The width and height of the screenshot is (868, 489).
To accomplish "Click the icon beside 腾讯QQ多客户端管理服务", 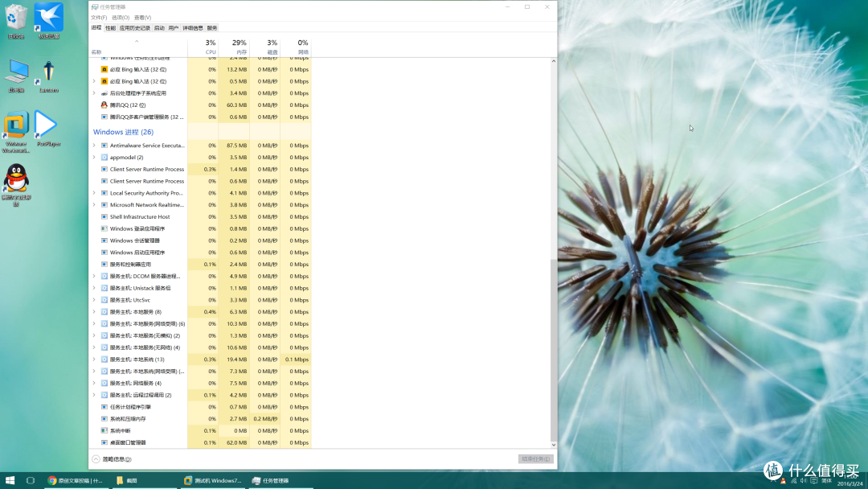I will pos(104,117).
